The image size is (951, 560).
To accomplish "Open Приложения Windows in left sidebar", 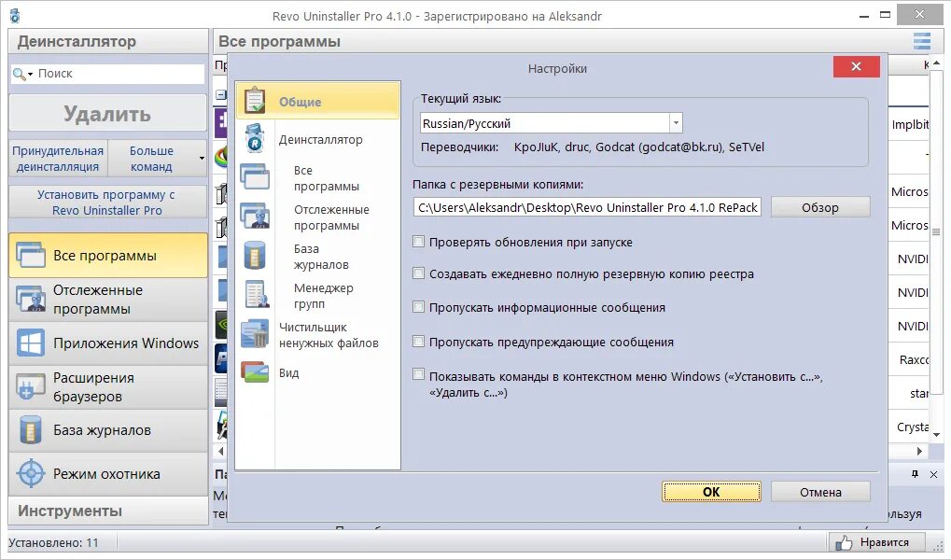I will 107,343.
